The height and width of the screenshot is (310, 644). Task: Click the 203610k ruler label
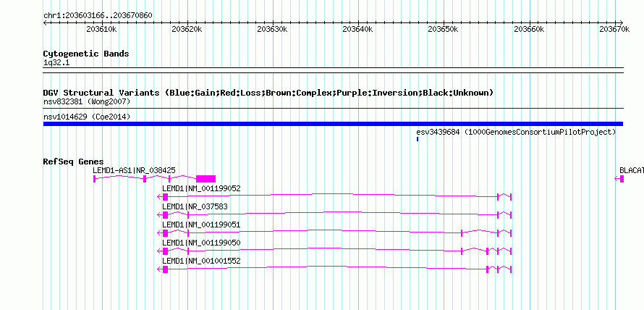101,29
